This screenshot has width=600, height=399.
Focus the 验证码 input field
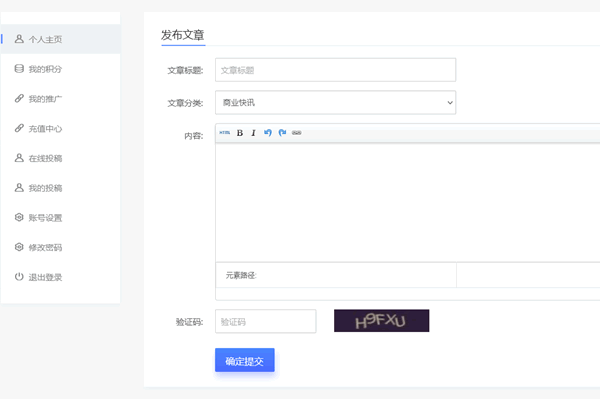point(266,321)
